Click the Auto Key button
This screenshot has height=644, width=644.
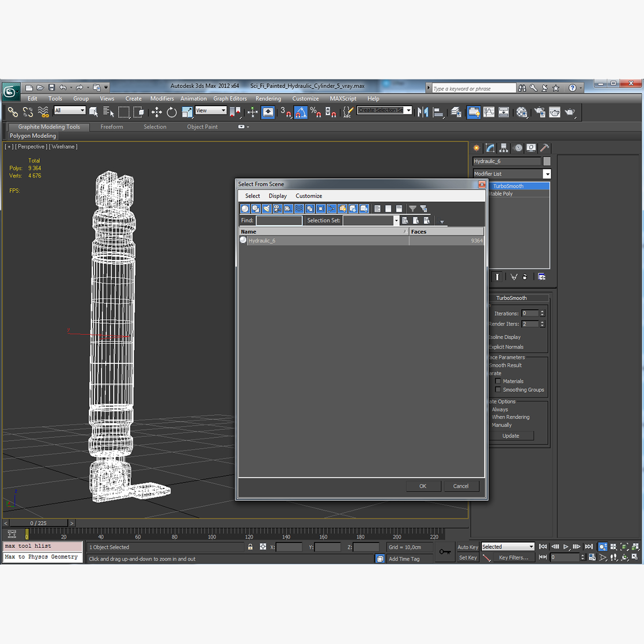click(x=467, y=547)
